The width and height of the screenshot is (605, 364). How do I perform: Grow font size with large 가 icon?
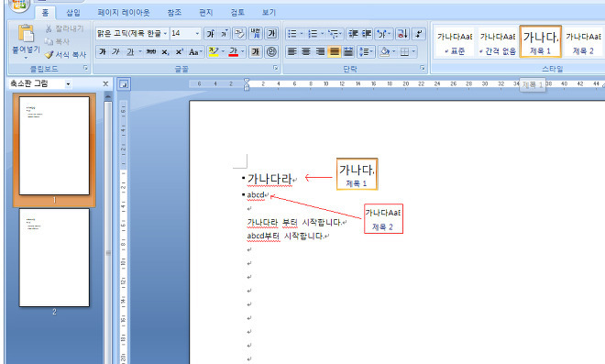(x=211, y=34)
